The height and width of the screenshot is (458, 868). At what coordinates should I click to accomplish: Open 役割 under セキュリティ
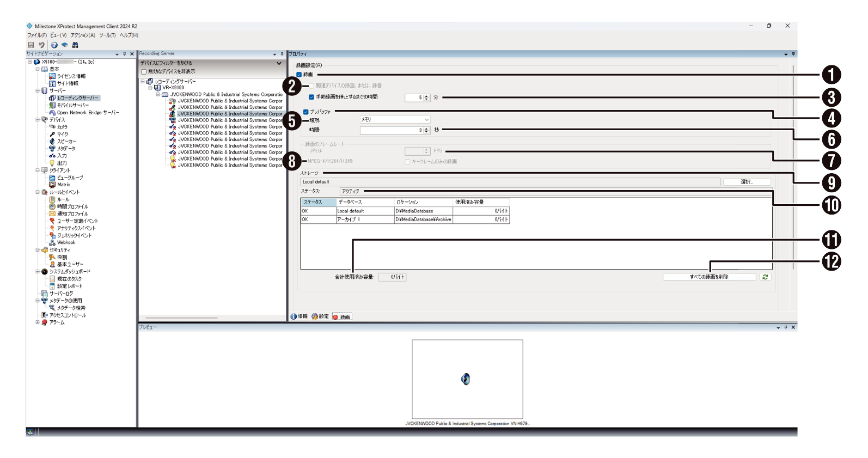click(x=62, y=257)
